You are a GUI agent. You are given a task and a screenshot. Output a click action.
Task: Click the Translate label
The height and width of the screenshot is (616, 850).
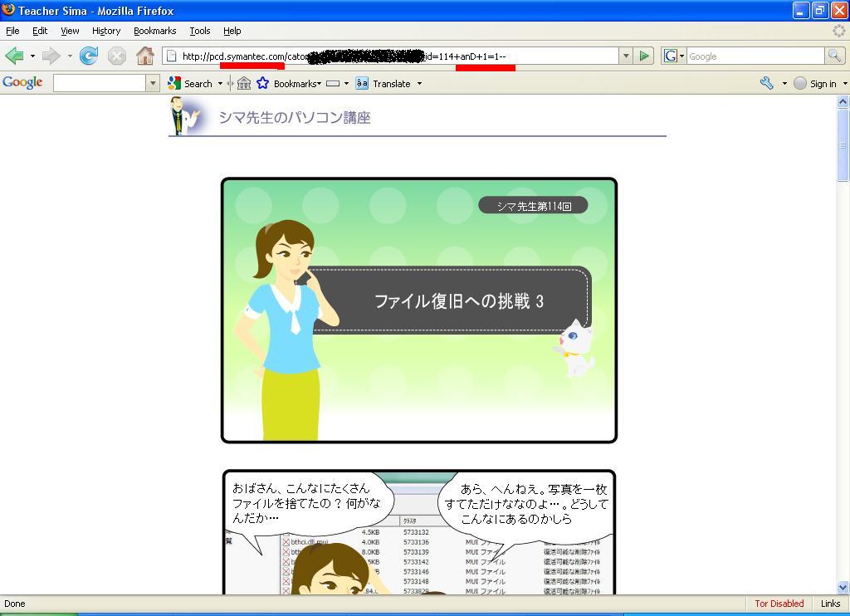click(x=392, y=84)
